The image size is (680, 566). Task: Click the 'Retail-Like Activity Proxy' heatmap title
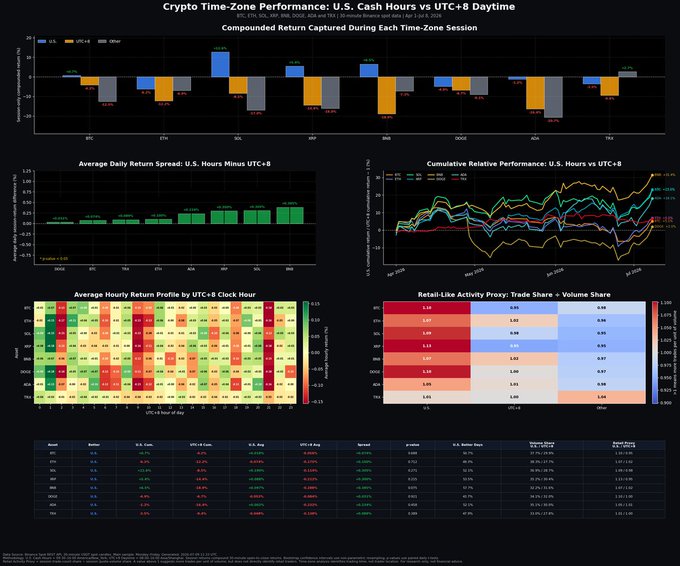tap(514, 295)
